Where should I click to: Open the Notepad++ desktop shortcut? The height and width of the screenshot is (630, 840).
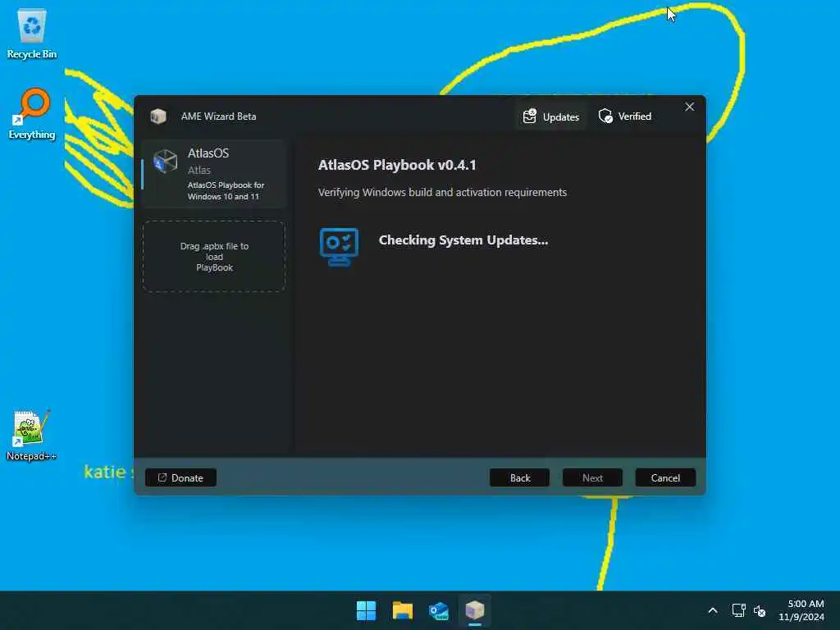[x=32, y=435]
